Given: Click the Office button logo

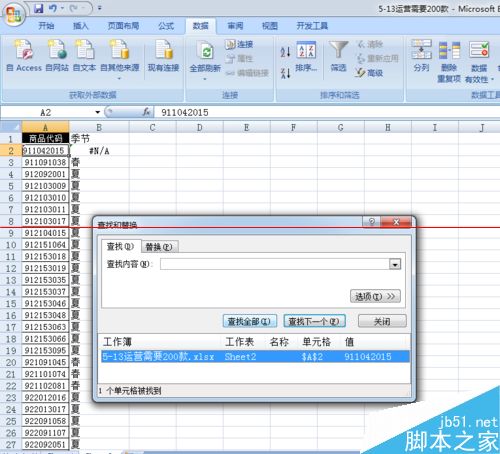Looking at the screenshot, I should pyautogui.click(x=13, y=15).
